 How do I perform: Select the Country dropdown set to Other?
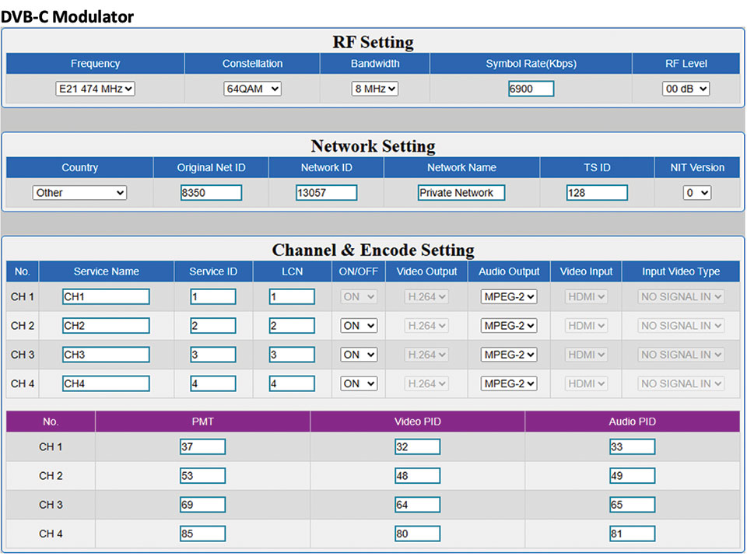[x=79, y=192]
